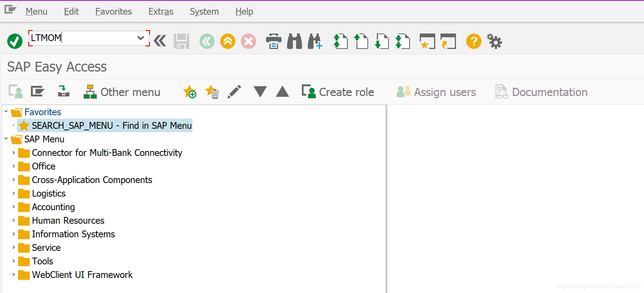Expand the Information Systems folder
The width and height of the screenshot is (644, 293).
pyautogui.click(x=14, y=234)
